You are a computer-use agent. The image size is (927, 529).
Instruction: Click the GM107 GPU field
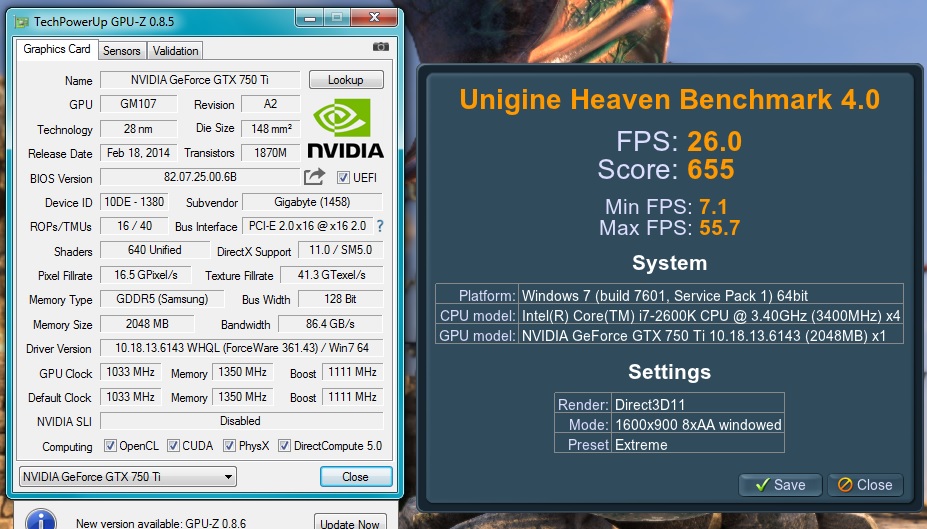138,104
